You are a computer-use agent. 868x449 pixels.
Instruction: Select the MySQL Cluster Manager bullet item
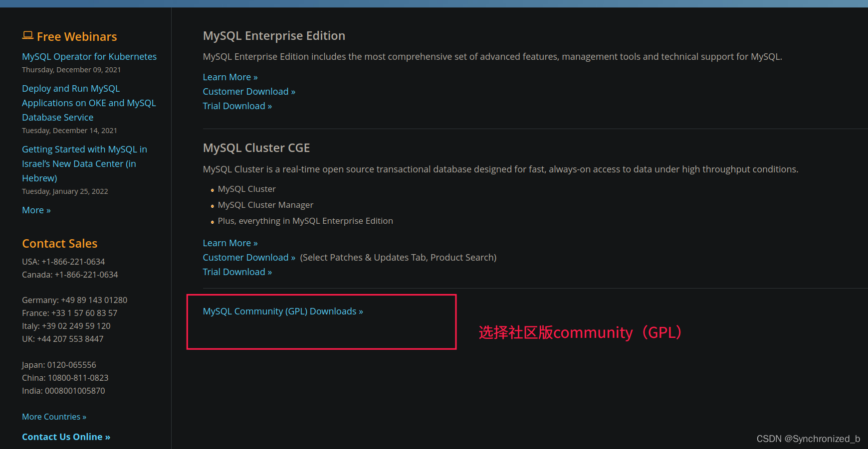pyautogui.click(x=265, y=205)
